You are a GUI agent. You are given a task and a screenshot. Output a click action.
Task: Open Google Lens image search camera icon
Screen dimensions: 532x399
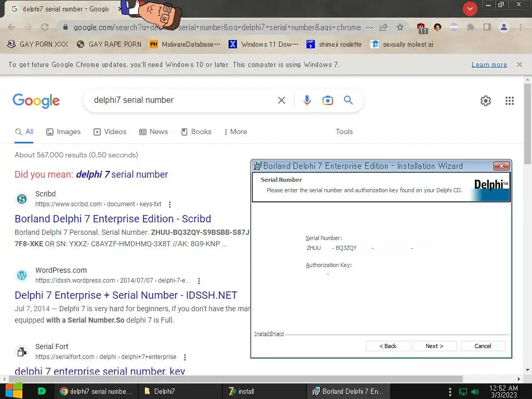click(x=327, y=100)
